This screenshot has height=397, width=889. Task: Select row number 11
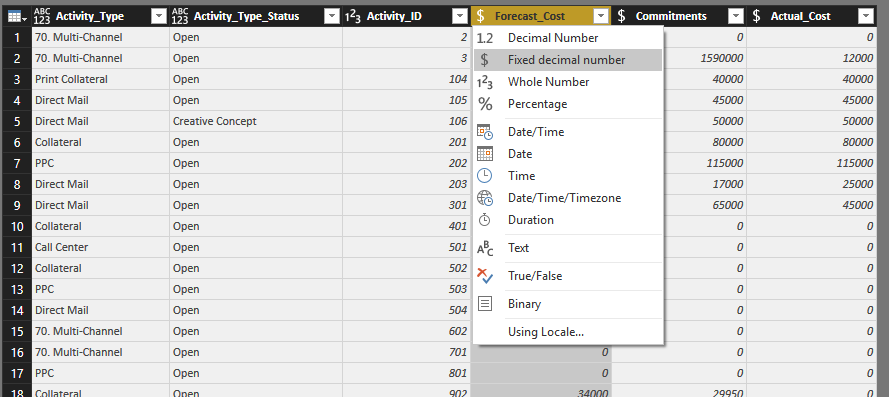point(17,248)
